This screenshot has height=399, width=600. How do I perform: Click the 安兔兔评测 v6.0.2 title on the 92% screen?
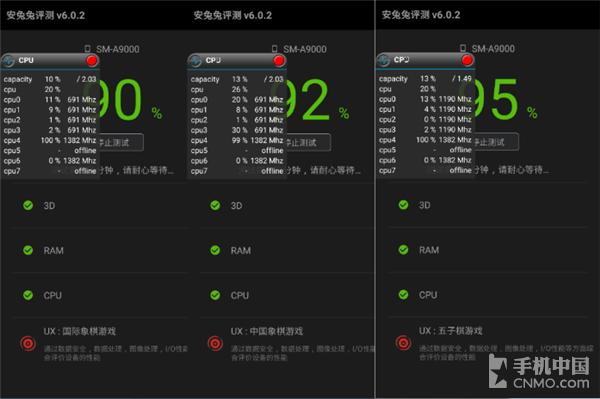[x=233, y=15]
